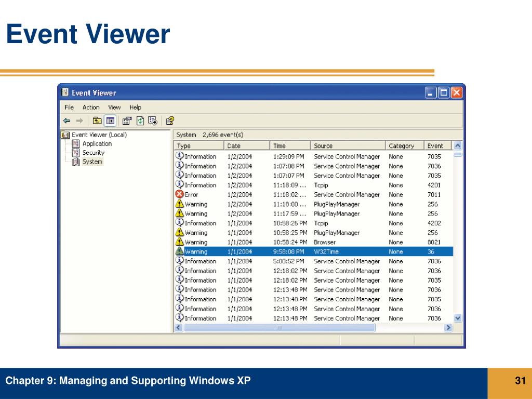
Task: Click the Event Viewer (Local) root icon
Action: tap(65, 135)
